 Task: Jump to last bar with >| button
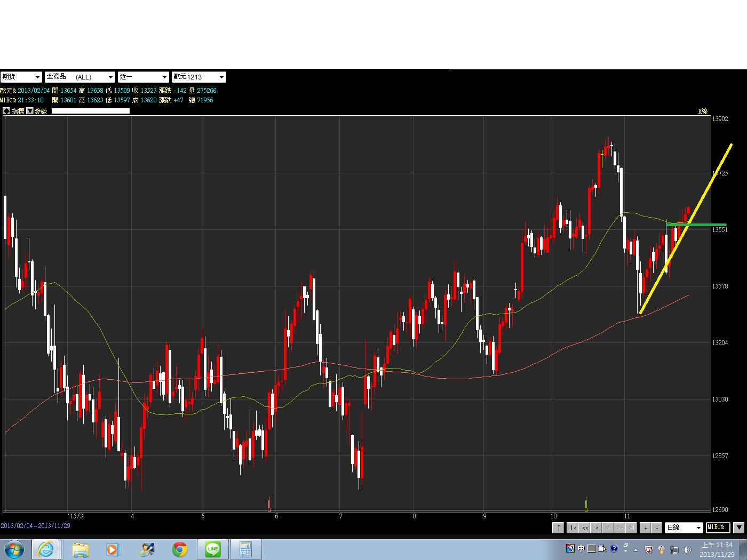[x=631, y=527]
